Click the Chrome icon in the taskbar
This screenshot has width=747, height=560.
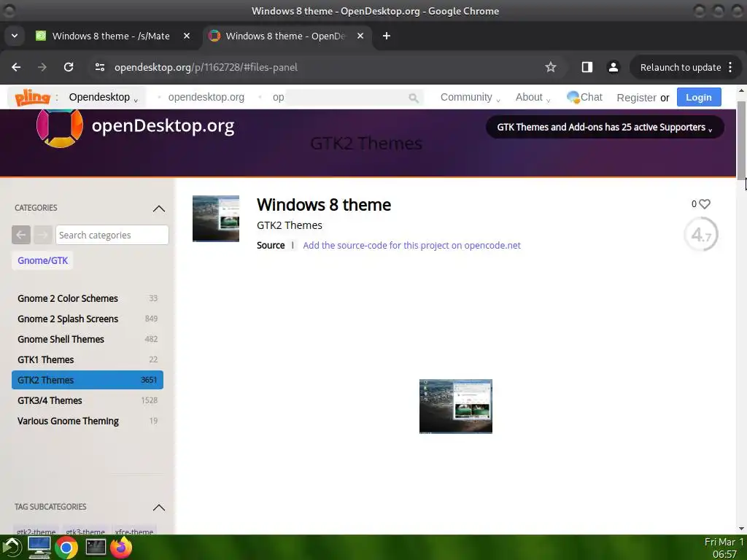pos(66,548)
